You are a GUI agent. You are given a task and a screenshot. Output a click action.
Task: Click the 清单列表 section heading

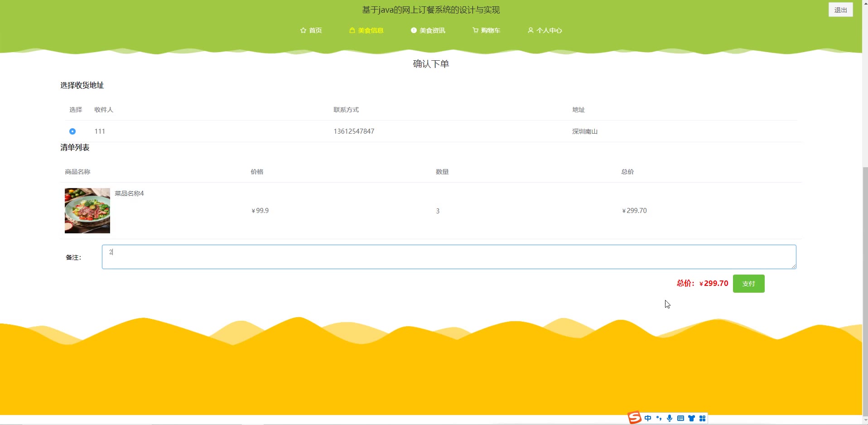[x=75, y=147]
